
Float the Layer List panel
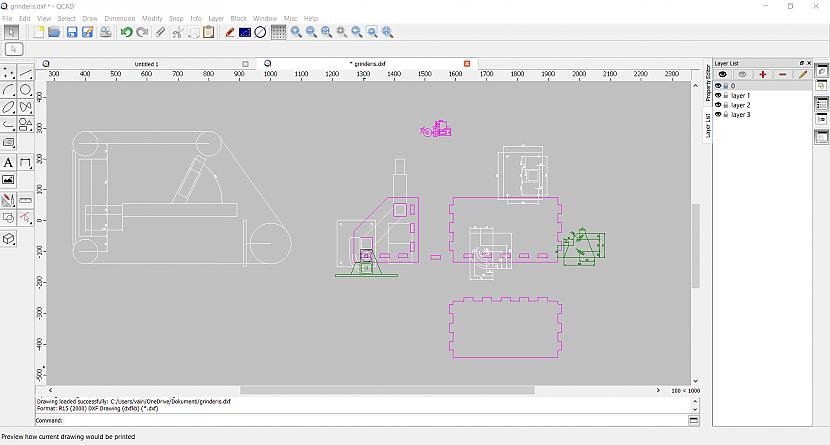[801, 63]
